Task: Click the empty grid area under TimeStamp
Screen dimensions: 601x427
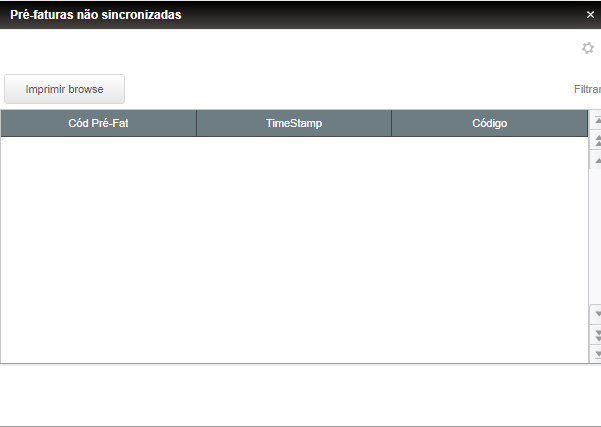Action: click(x=294, y=250)
